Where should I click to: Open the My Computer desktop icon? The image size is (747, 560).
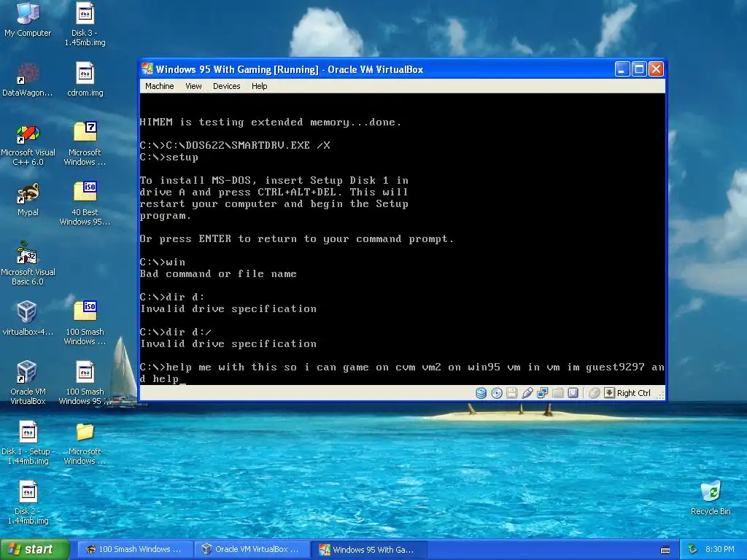click(x=28, y=20)
